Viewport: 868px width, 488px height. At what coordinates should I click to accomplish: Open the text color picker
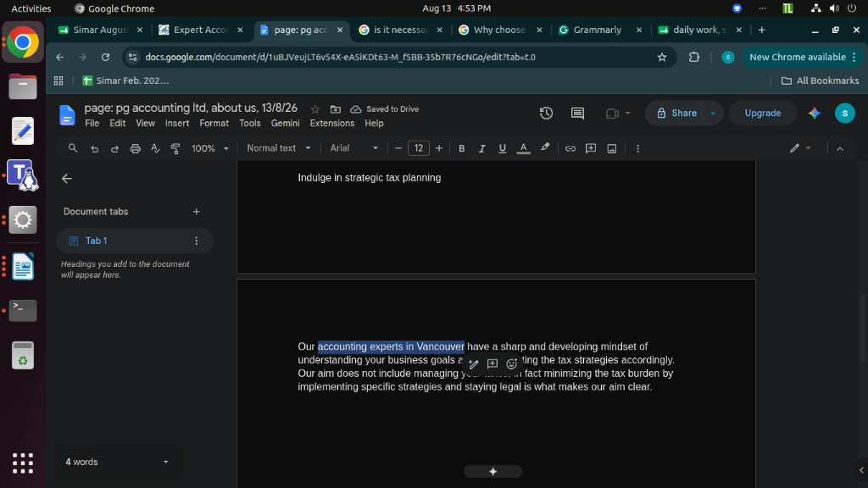(x=523, y=148)
